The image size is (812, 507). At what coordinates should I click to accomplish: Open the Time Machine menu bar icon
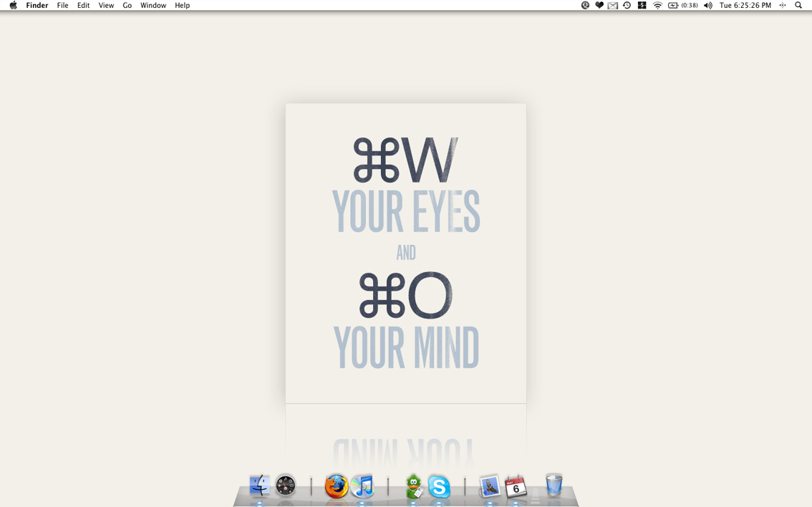627,5
